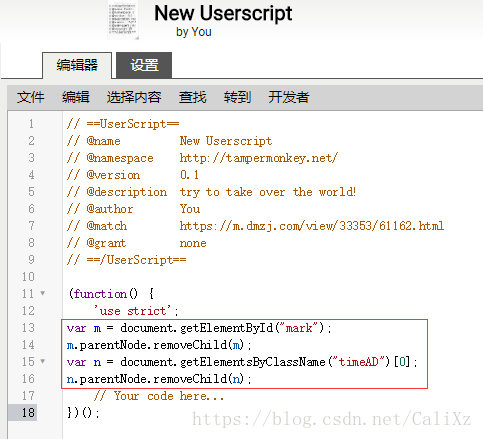The image size is (483, 439).
Task: Open the 选择内容 menu
Action: 134,97
